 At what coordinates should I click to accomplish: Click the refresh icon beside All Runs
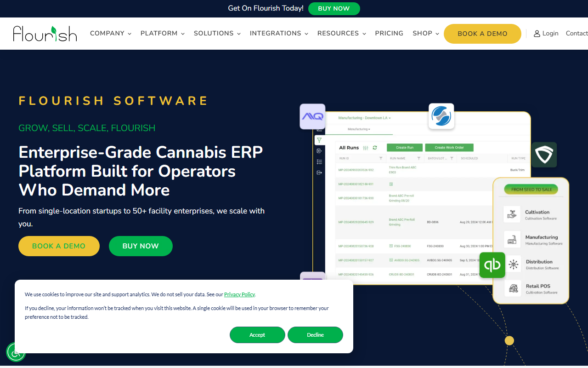click(x=375, y=148)
